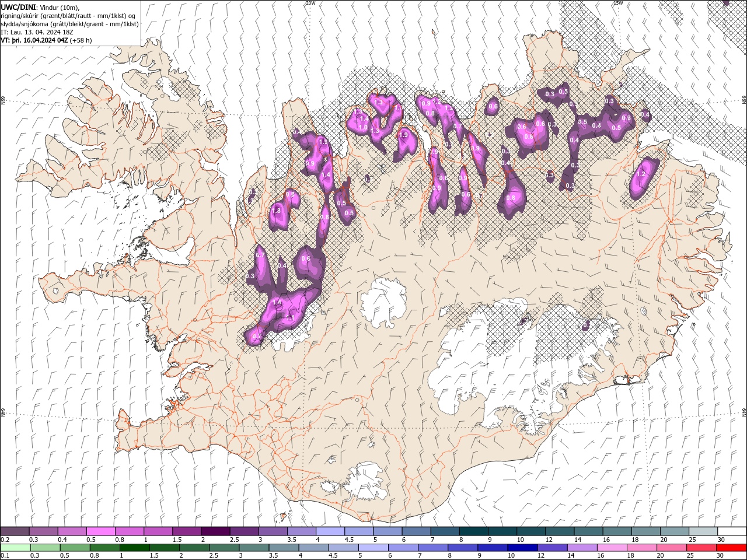Click the '0.2' legend value label
Image resolution: width=747 pixels, height=560 pixels.
[4, 540]
